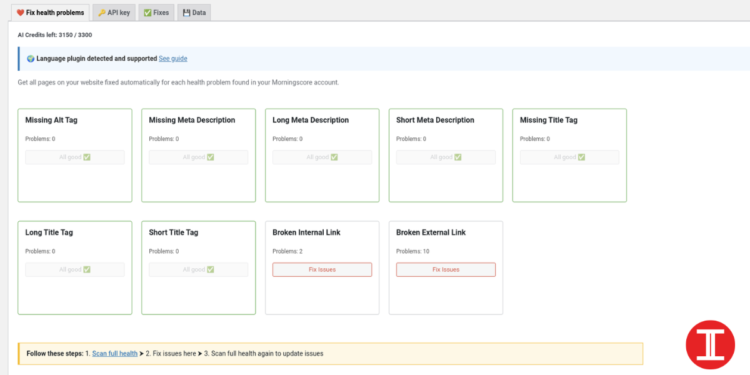Click All good button under Long Meta Description
The height and width of the screenshot is (375, 750).
click(x=322, y=157)
